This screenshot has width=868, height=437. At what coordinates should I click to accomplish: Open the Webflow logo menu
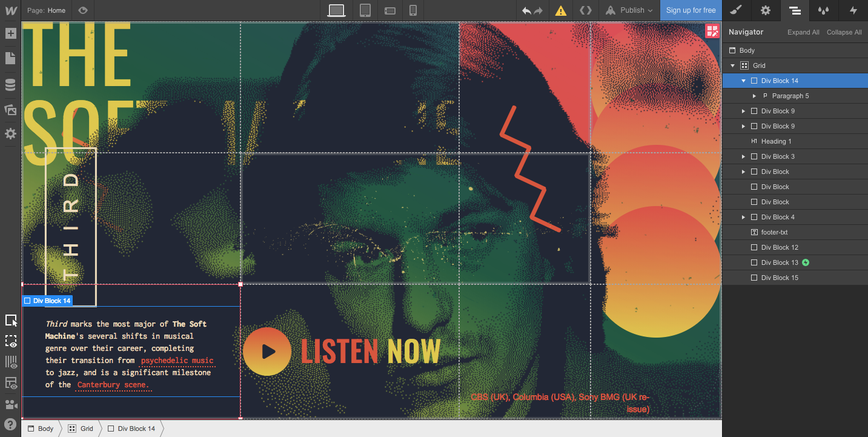click(10, 10)
